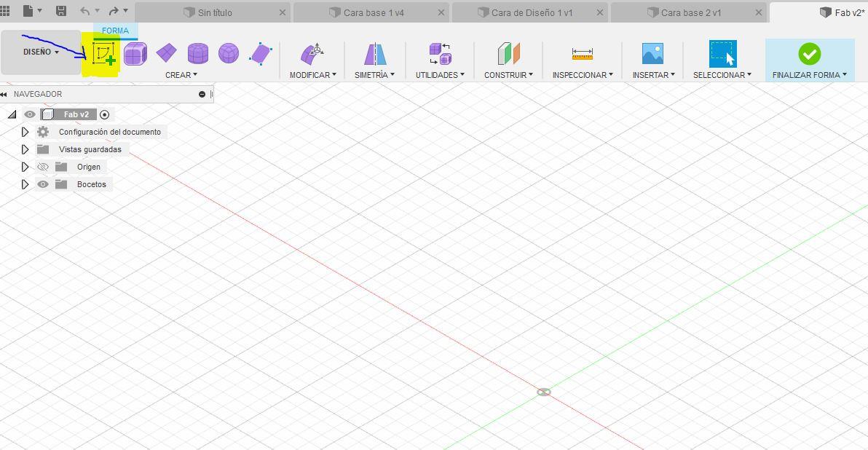
Task: Click the Construir plane icon
Action: (509, 54)
